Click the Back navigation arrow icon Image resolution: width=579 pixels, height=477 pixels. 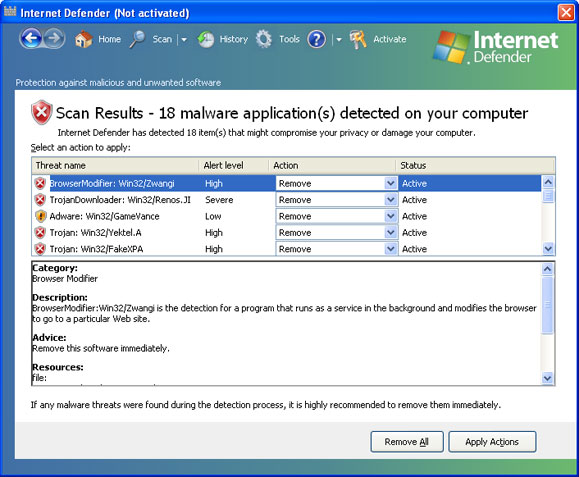coord(31,38)
